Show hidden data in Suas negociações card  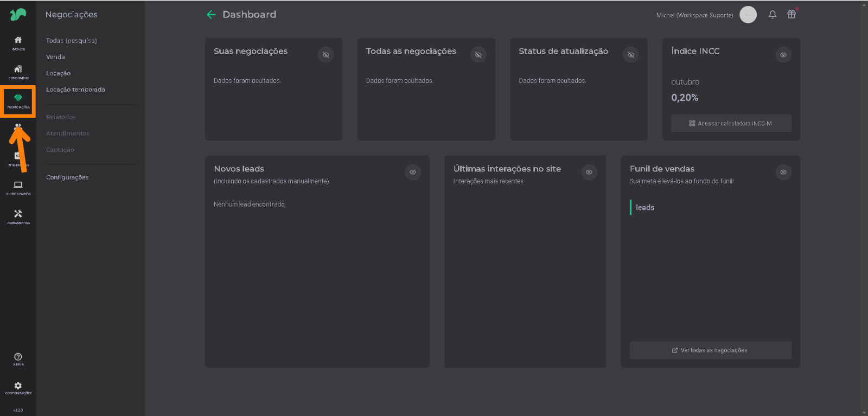(325, 55)
